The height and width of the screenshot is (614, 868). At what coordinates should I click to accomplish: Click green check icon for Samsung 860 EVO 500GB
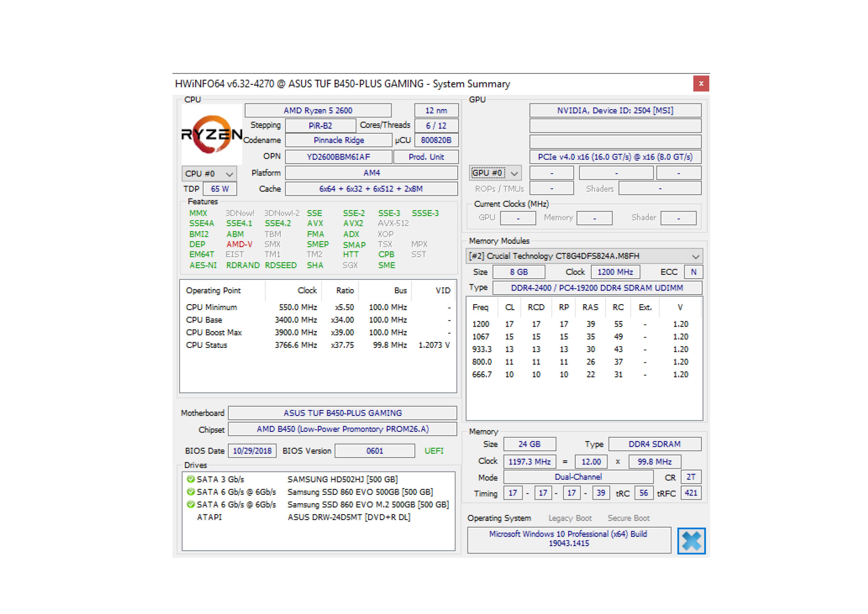pos(191,491)
